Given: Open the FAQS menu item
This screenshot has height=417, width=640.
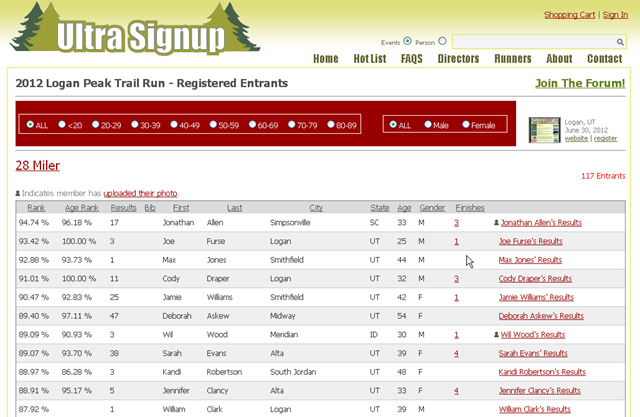Looking at the screenshot, I should pyautogui.click(x=411, y=59).
